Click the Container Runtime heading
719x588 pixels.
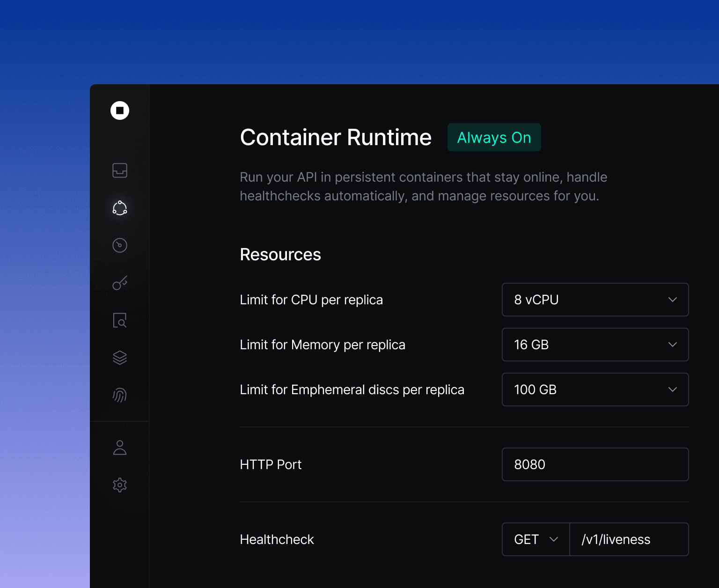pyautogui.click(x=336, y=138)
